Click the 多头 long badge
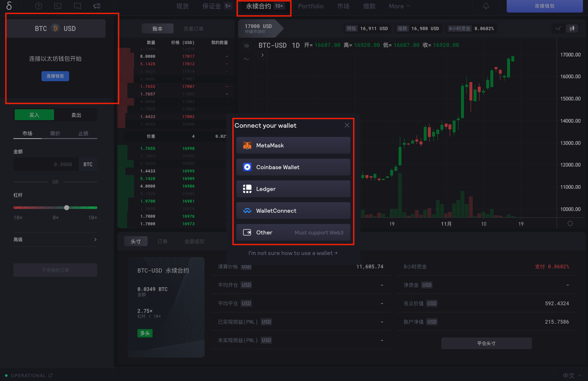Screen dimensions: 588x381 point(145,333)
